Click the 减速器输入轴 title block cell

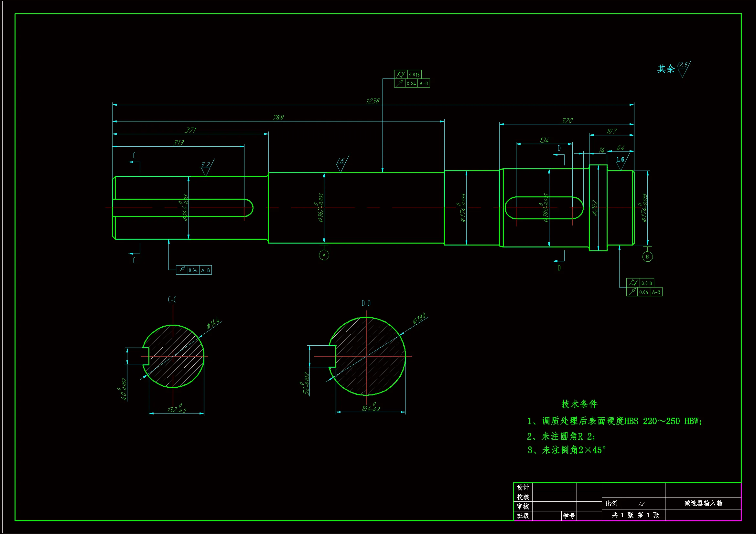coord(703,503)
